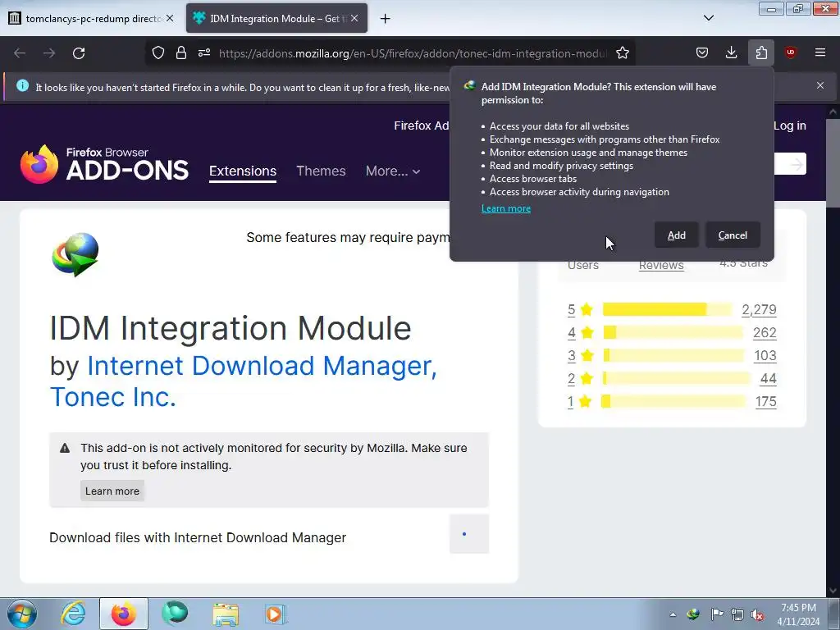Click the Add button in permission popup
Screen dimensions: 840x630
(676, 235)
